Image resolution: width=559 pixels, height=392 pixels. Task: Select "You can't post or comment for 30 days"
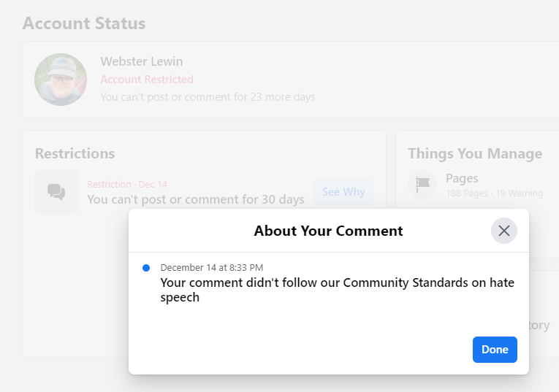click(x=196, y=199)
